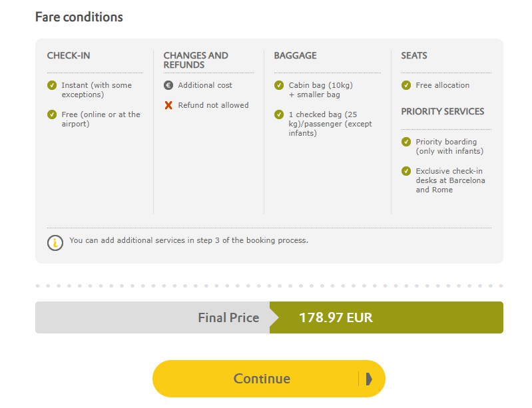
Task: Click the checkmark next to Exclusive check-in desks
Action: (x=406, y=171)
